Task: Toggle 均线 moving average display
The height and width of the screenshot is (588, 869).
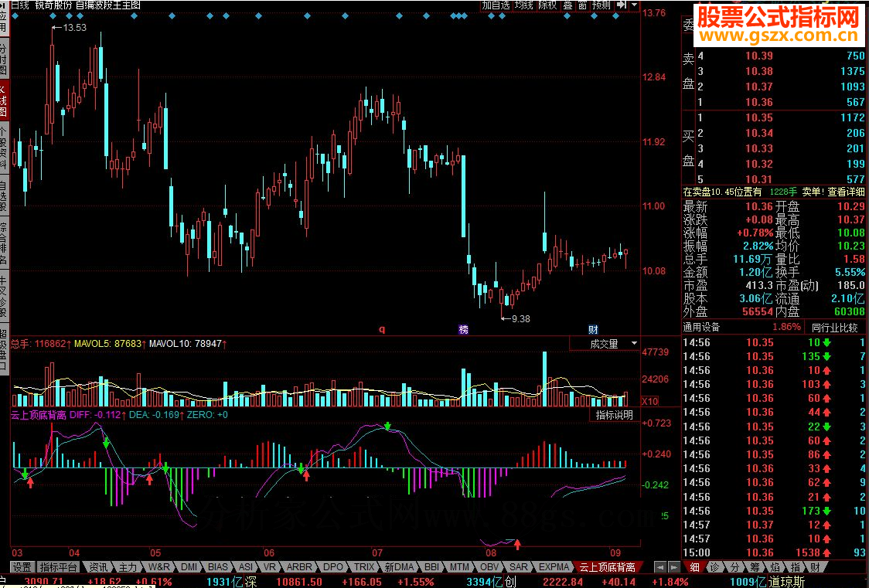Action: pos(524,5)
